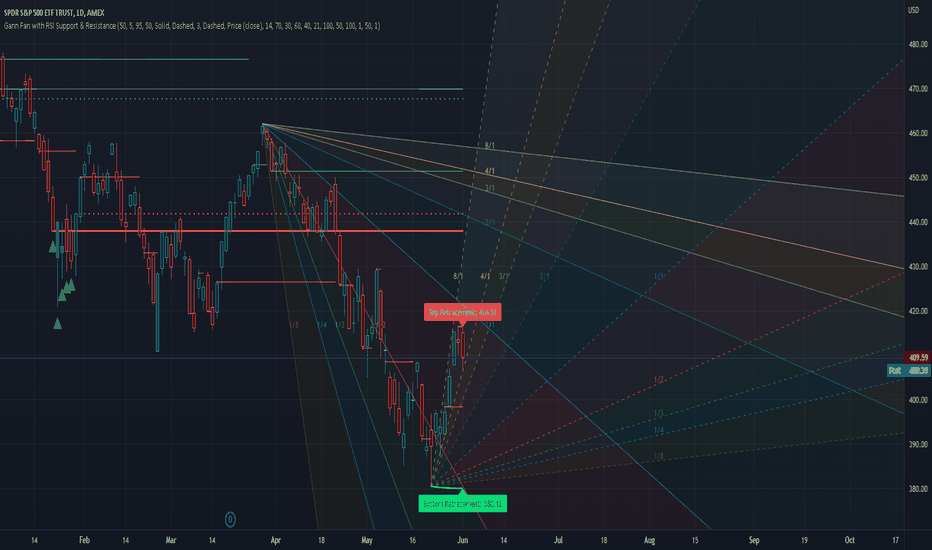Viewport: 932px width, 550px height.
Task: Click the Sep label on time axis
Action: coord(754,540)
